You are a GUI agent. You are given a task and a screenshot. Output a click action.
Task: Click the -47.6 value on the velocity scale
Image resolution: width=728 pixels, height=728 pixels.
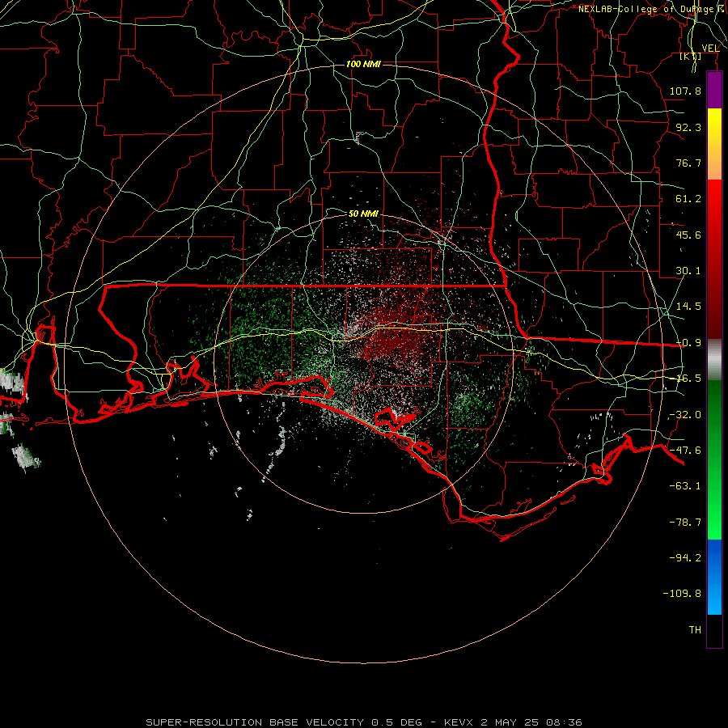click(685, 451)
